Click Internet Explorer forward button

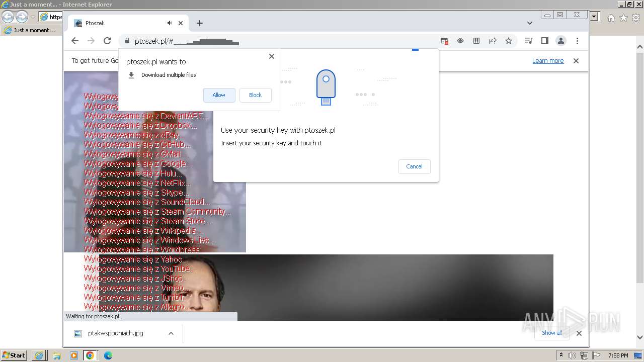[x=22, y=17]
